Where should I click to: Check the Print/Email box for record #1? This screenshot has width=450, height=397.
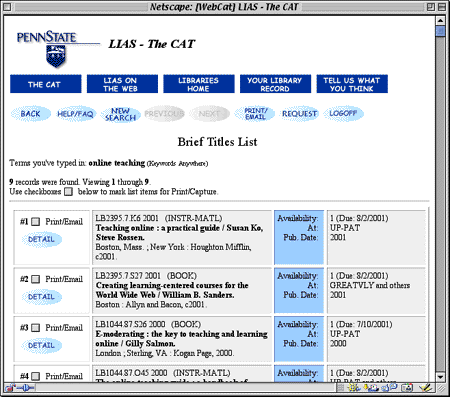(35, 222)
